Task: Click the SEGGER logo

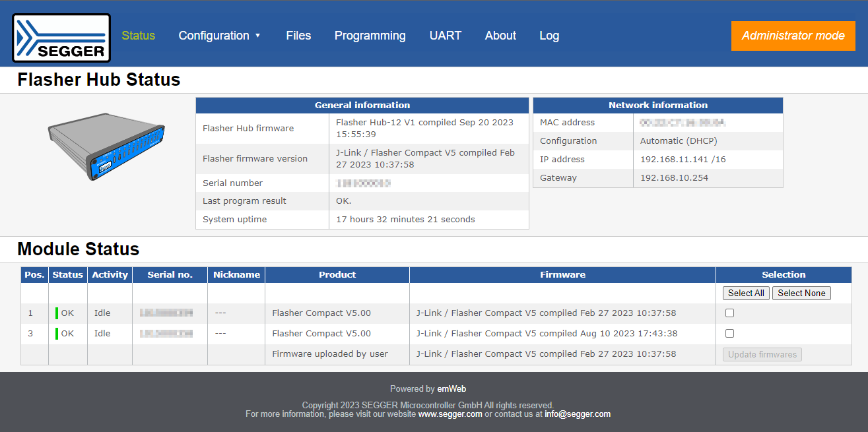Action: coord(61,38)
